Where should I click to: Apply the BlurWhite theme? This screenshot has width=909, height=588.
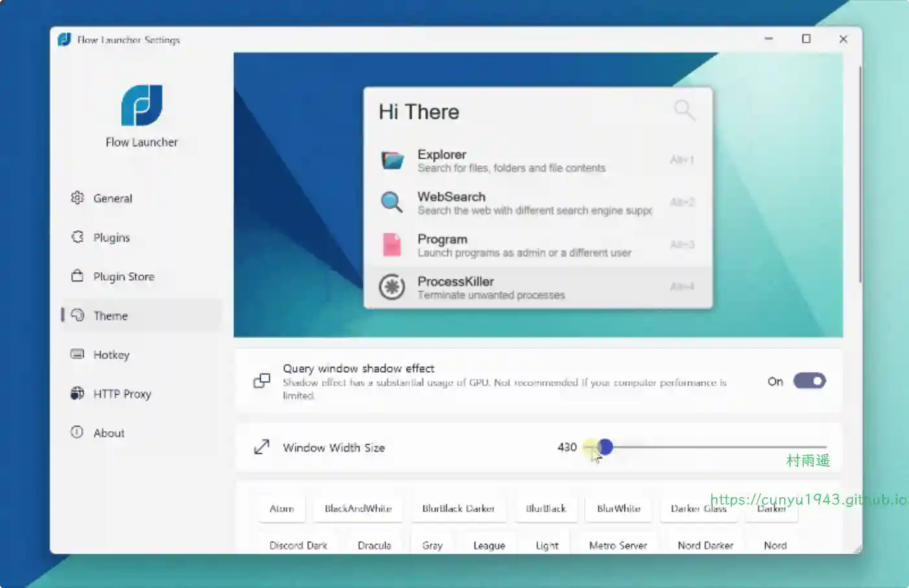[x=619, y=509]
